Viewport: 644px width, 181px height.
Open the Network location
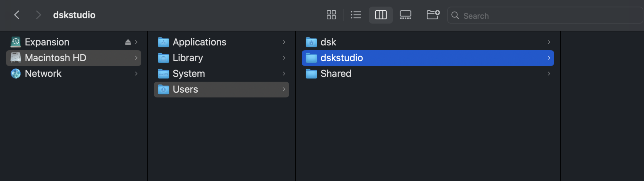tap(43, 74)
